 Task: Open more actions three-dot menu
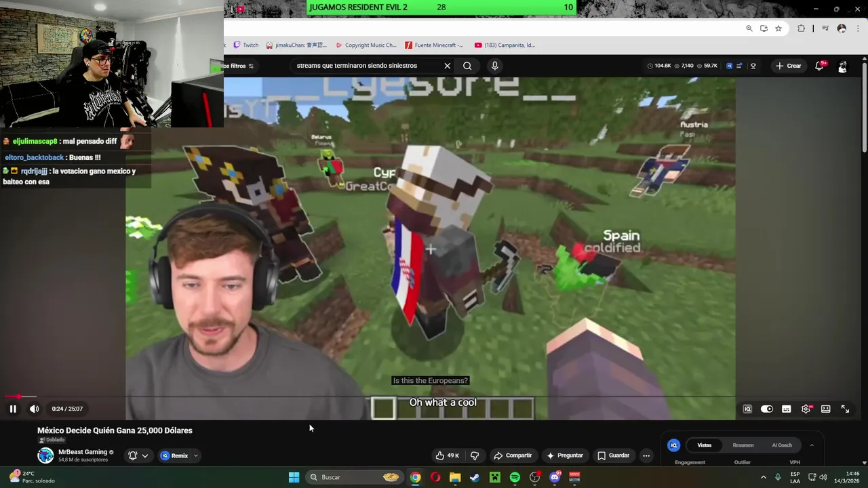pos(646,455)
